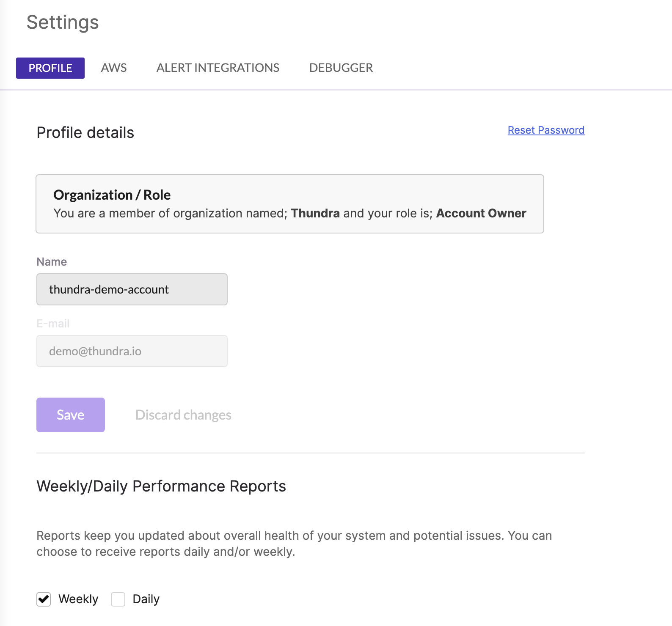Screen dimensions: 672x626
Task: Uncheck the Weekly reports checkbox
Action: (44, 599)
